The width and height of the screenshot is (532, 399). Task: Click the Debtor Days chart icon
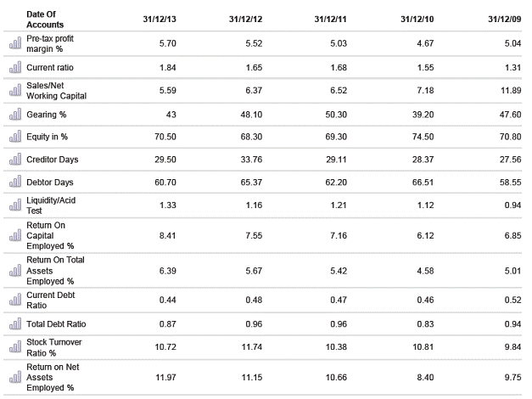coord(14,183)
